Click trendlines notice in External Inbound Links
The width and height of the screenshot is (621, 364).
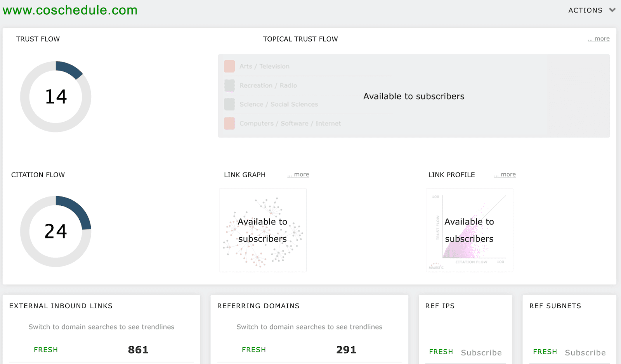101,327
